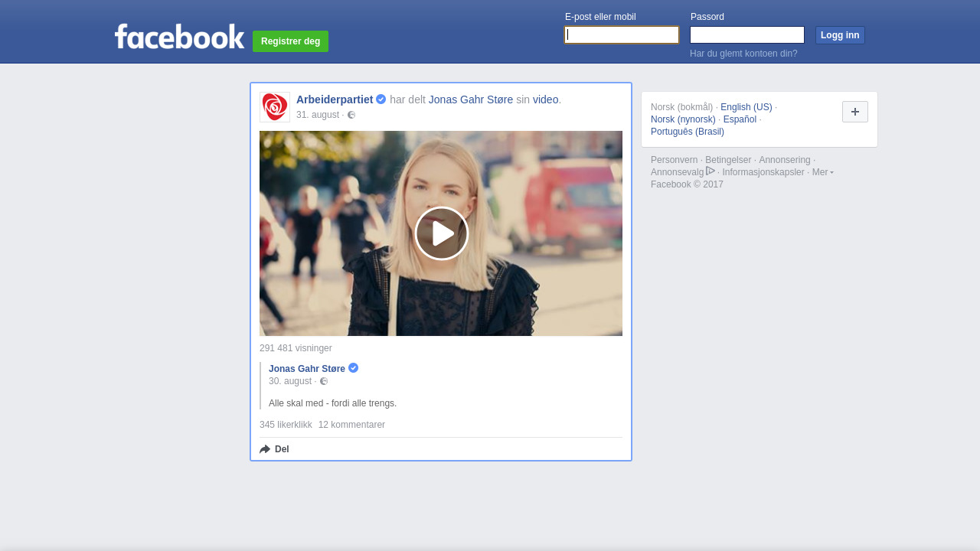Play the shared video
Image resolution: width=980 pixels, height=551 pixels.
pyautogui.click(x=441, y=233)
